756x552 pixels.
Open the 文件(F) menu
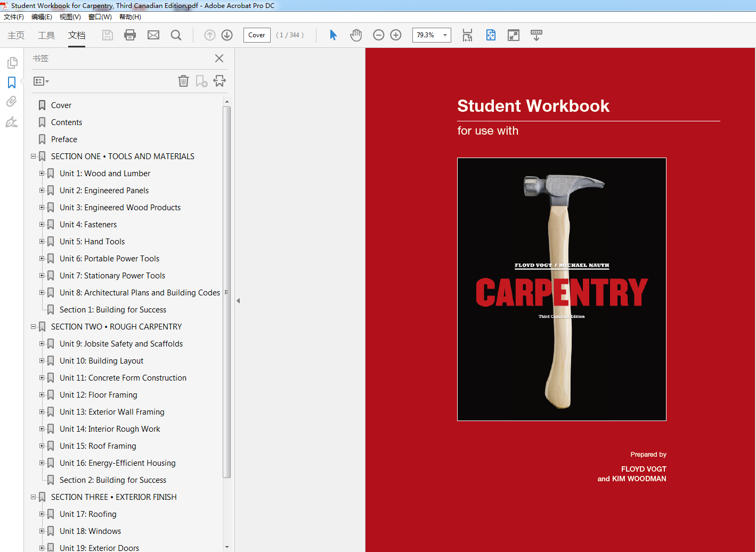(14, 17)
